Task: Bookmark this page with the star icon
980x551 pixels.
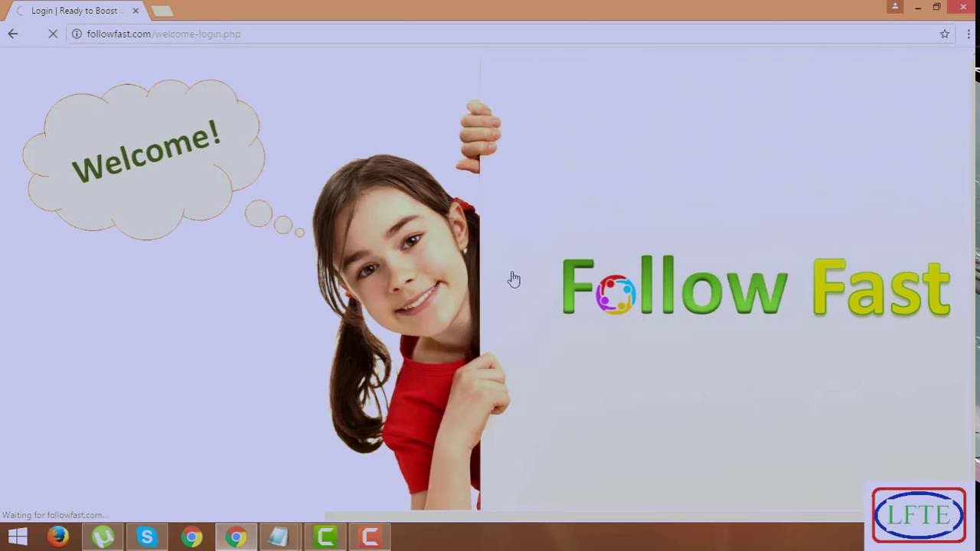Action: (x=945, y=34)
